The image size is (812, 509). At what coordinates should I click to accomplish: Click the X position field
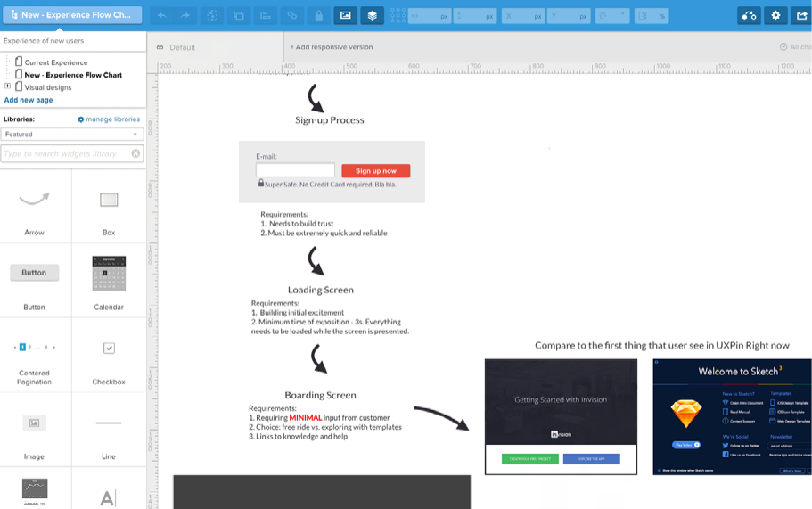pos(523,16)
